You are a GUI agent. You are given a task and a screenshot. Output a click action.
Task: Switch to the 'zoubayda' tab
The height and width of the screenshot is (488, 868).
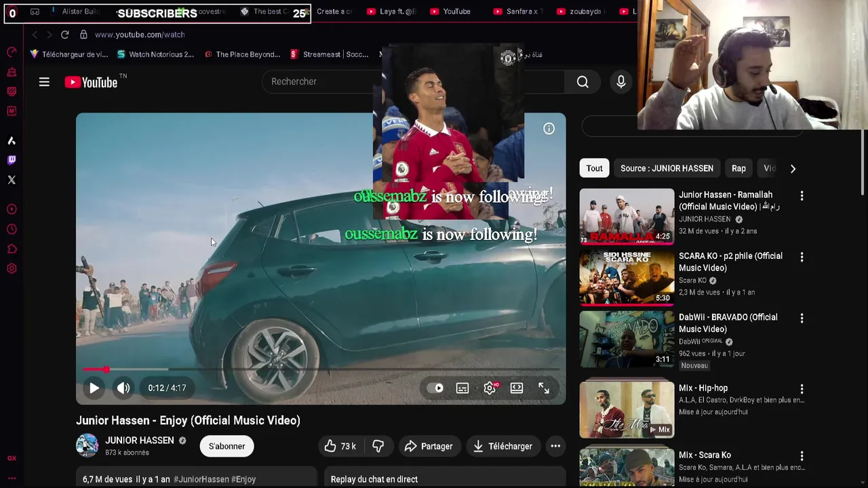582,12
